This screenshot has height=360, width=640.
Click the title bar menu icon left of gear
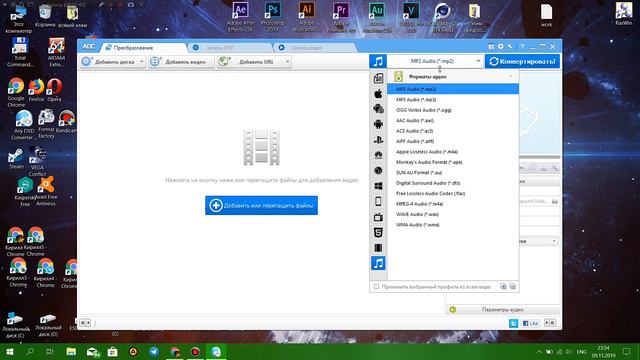[491, 47]
